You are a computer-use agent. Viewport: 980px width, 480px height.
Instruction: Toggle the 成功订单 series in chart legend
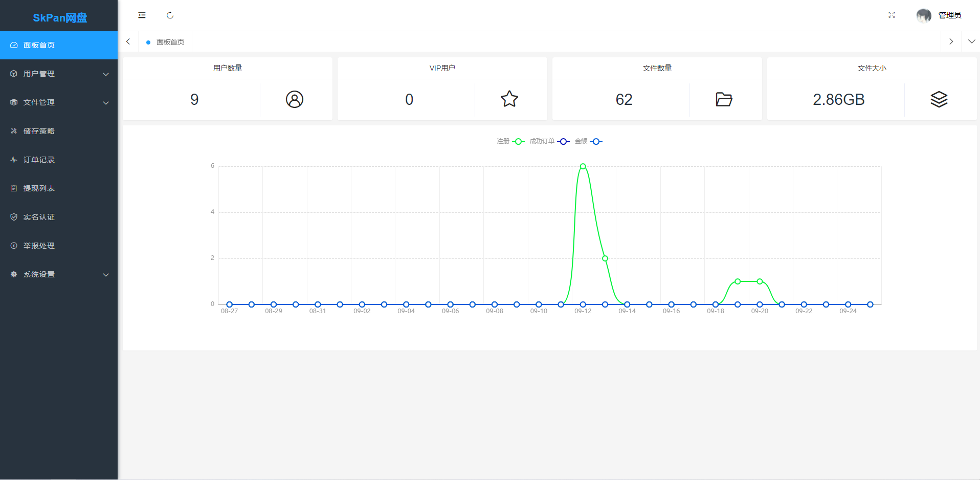549,141
